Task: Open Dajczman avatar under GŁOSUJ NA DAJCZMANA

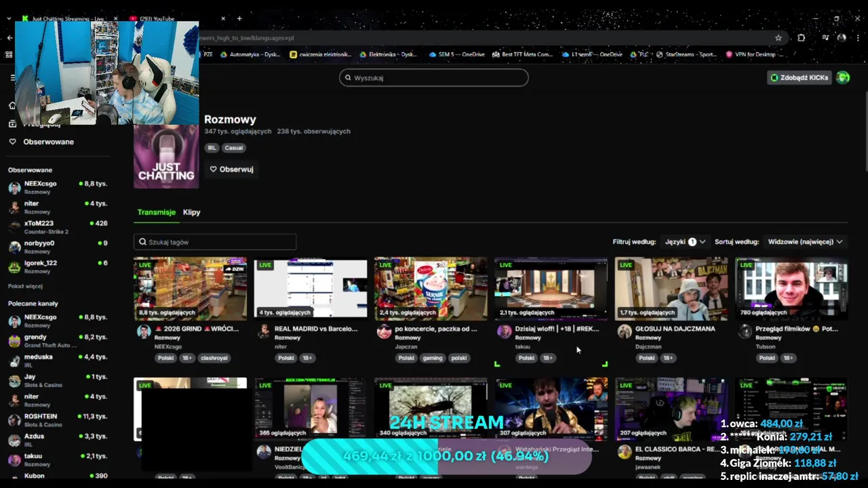Action: click(625, 331)
